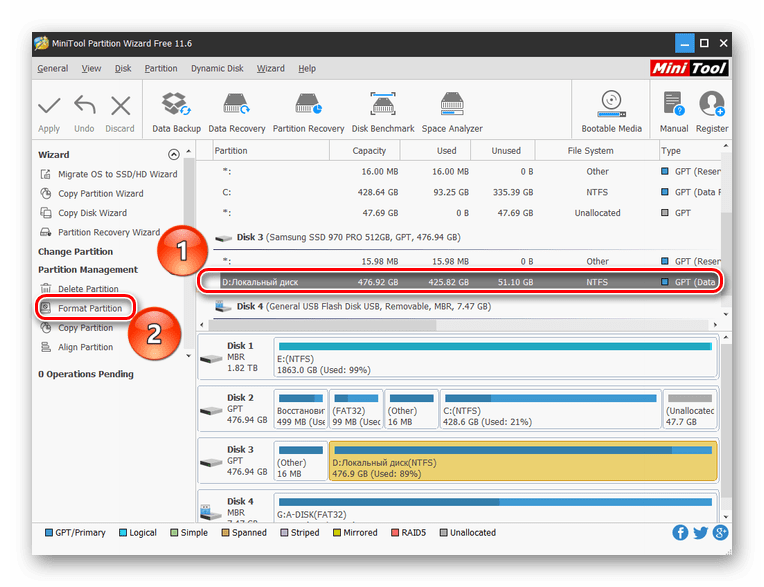Select Disk 2 Unallocated 47.7 GB block
Viewport: 764px width, 587px height.
[690, 409]
